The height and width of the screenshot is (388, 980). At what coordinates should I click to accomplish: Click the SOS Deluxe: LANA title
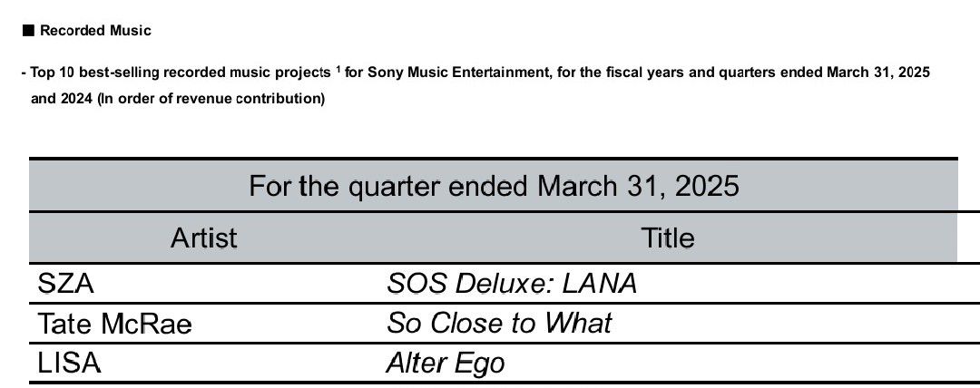(x=511, y=284)
